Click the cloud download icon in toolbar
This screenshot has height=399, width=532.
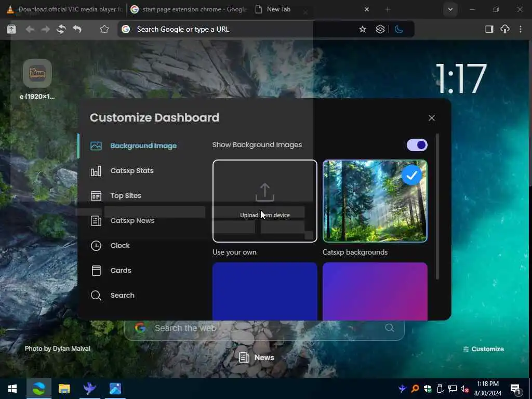pyautogui.click(x=505, y=30)
